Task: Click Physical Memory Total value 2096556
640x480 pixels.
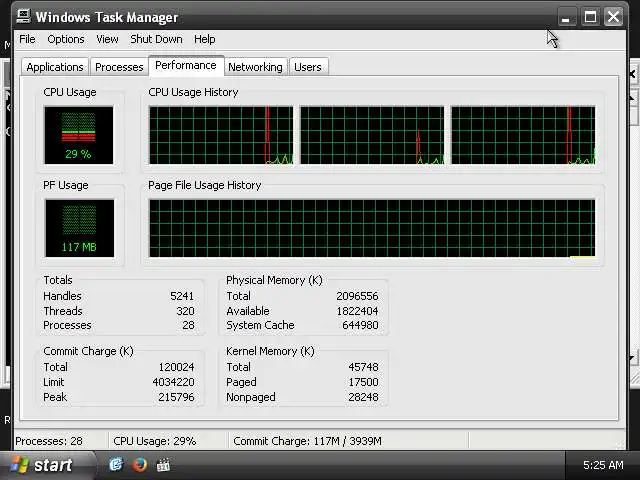Action: point(358,296)
